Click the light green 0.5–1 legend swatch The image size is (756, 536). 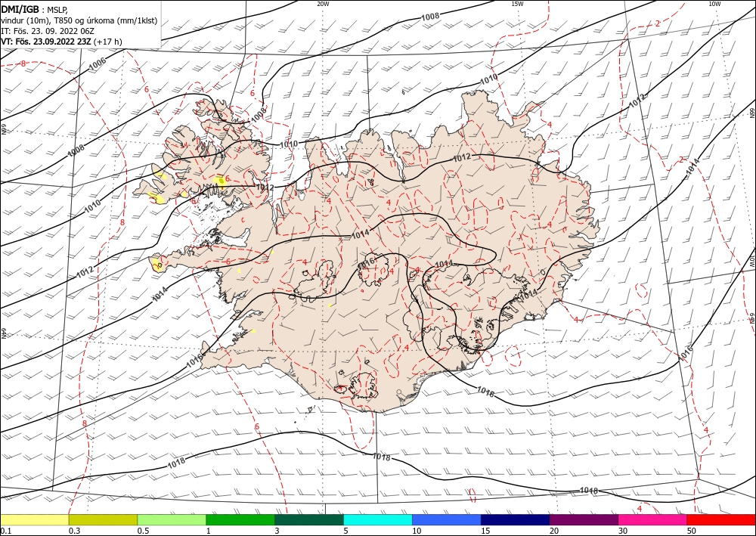pos(172,519)
